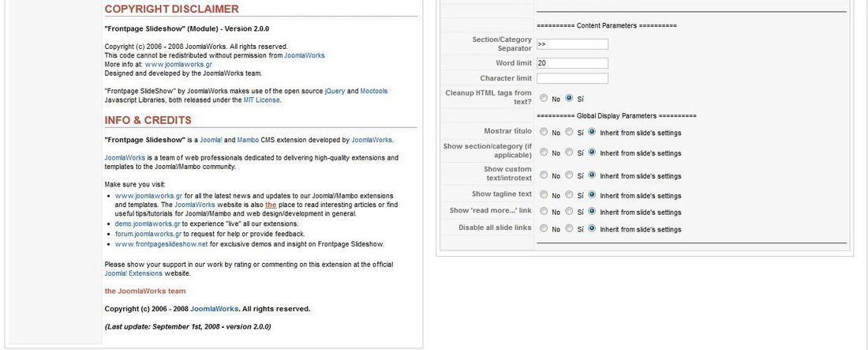
Task: Select No for Show custom text/introtext
Action: [544, 175]
